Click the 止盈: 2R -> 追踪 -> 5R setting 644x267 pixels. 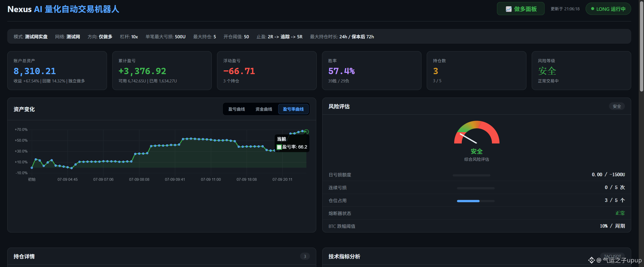pyautogui.click(x=279, y=37)
